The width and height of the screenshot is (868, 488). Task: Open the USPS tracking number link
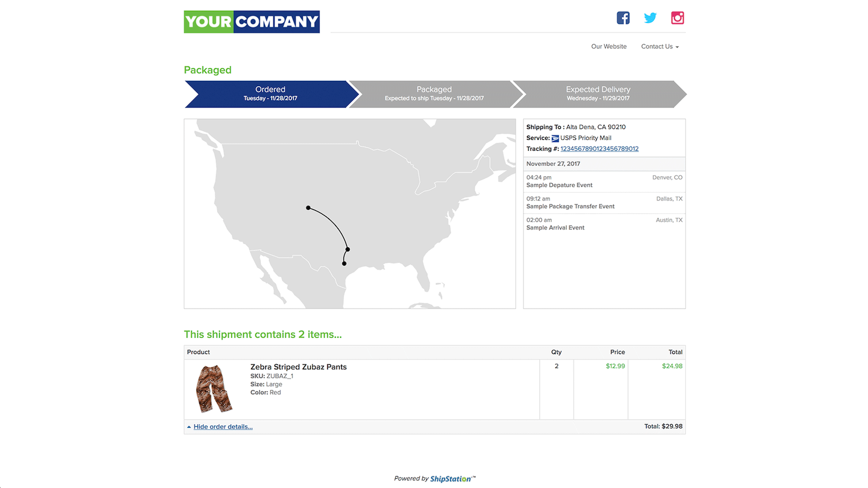[599, 149]
